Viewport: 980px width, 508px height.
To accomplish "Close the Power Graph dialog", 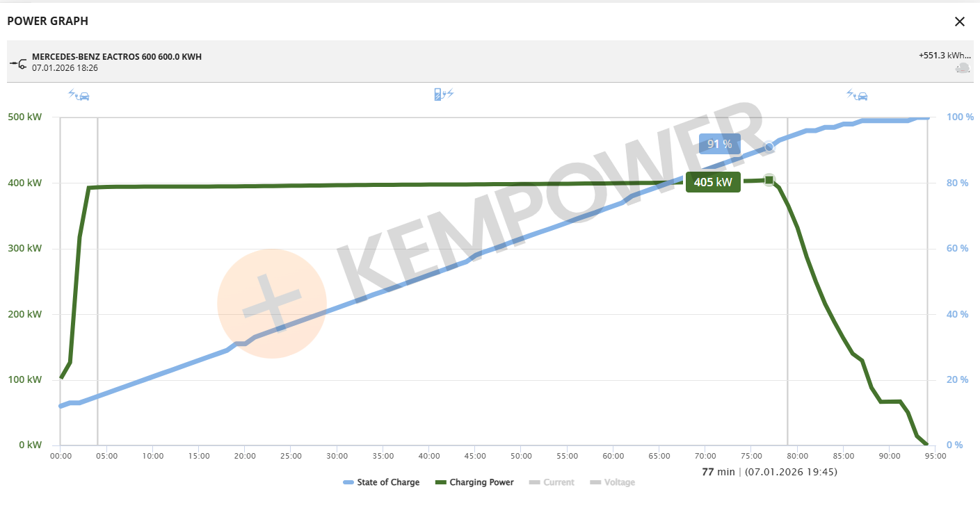I will pyautogui.click(x=960, y=22).
